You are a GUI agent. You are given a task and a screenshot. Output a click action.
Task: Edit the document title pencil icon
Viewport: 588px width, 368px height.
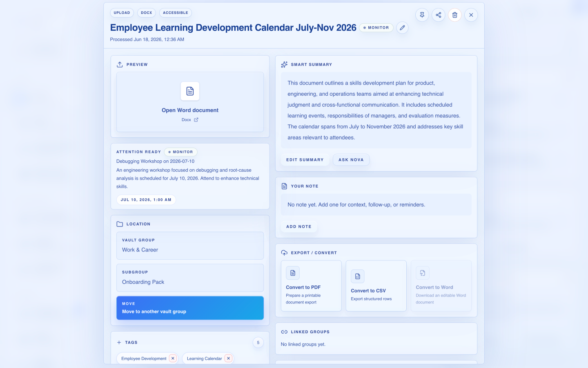tap(402, 28)
